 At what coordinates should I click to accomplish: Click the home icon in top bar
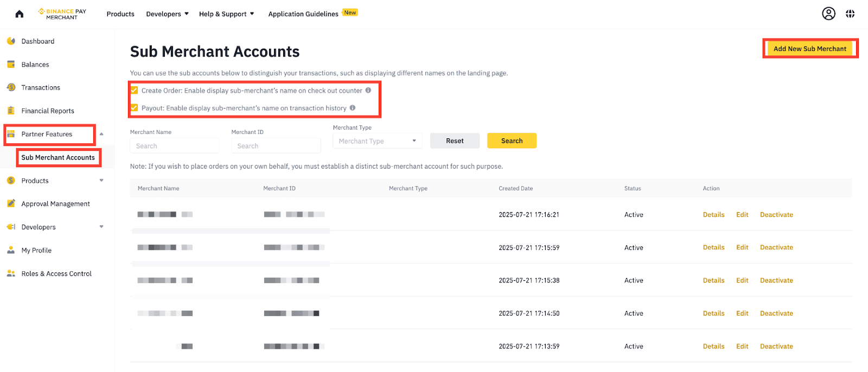[20, 14]
